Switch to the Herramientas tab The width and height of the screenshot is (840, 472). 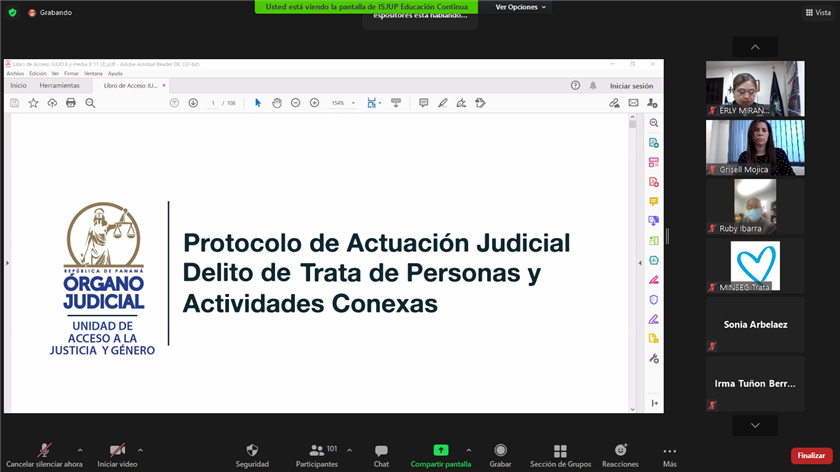[59, 85]
